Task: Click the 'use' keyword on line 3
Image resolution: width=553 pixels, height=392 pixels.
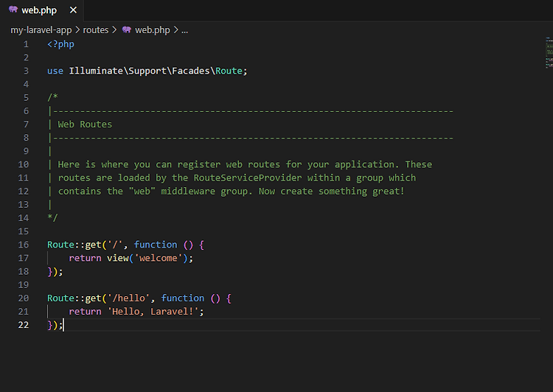Action: pyautogui.click(x=55, y=71)
